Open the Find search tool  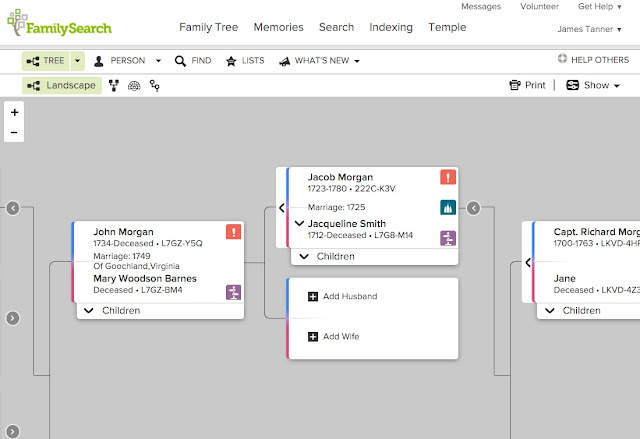pyautogui.click(x=193, y=61)
